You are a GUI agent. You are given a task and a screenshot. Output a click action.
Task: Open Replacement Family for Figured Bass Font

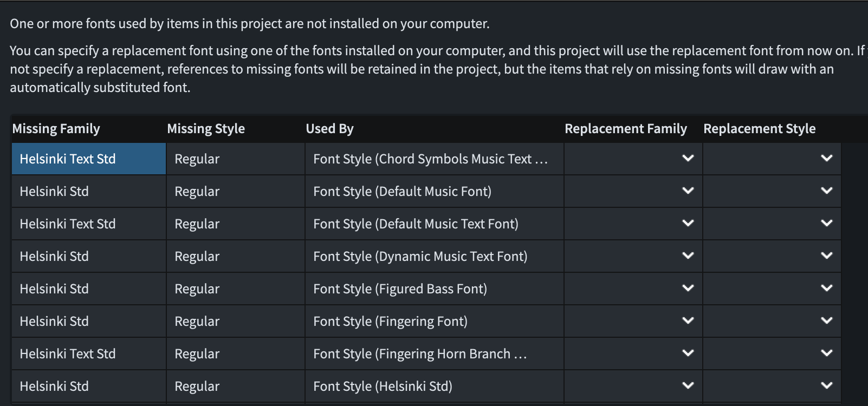pos(633,289)
